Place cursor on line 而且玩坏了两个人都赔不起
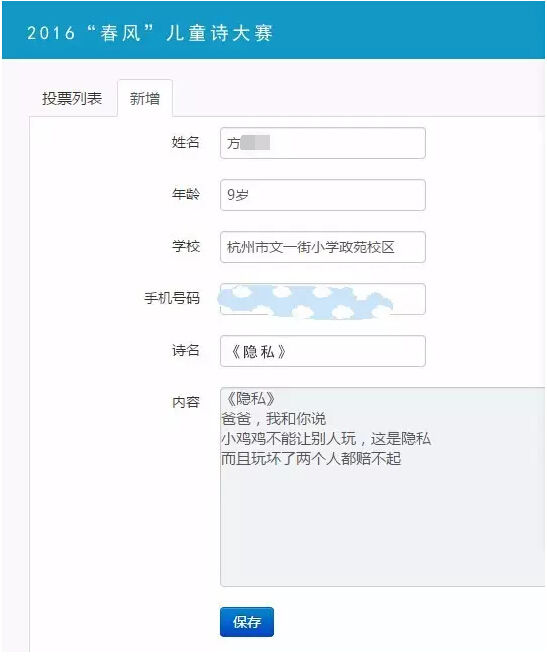 click(311, 459)
